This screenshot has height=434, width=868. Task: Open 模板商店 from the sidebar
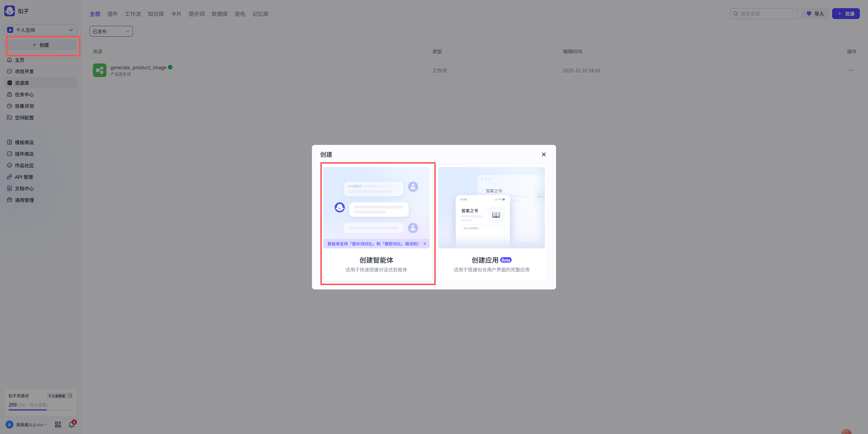[24, 143]
